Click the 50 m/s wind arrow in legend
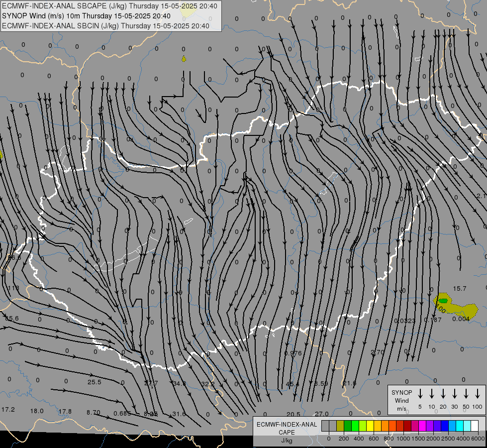Viewport: 487px width, 448px height. tap(466, 394)
